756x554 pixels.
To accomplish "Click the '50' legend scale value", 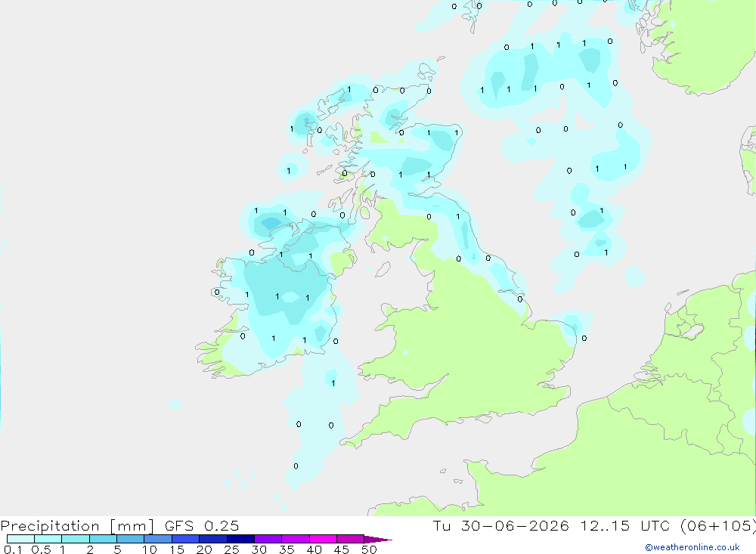I will pyautogui.click(x=370, y=549).
